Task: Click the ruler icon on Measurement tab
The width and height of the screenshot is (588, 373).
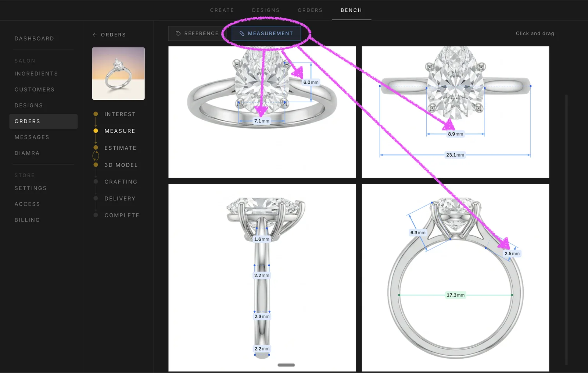Action: point(242,33)
